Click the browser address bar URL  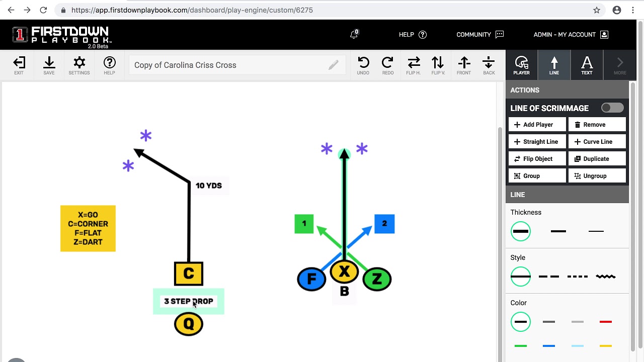[x=192, y=10]
